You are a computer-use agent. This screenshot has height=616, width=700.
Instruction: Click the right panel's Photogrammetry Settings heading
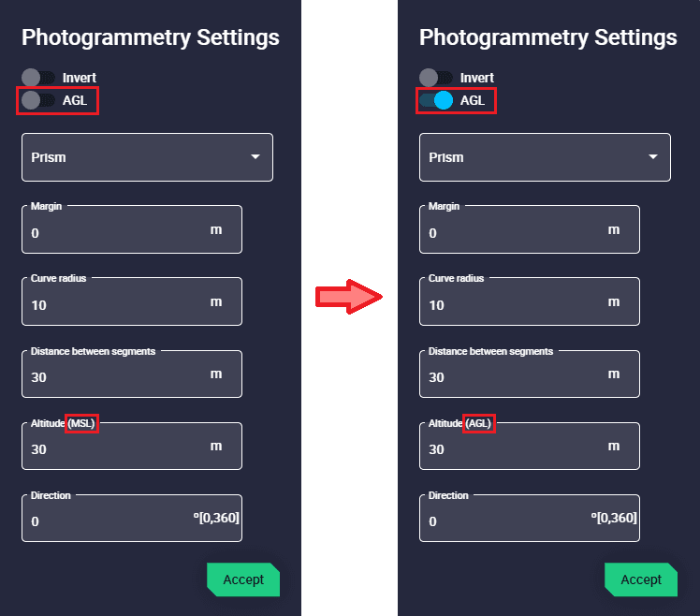coord(548,37)
